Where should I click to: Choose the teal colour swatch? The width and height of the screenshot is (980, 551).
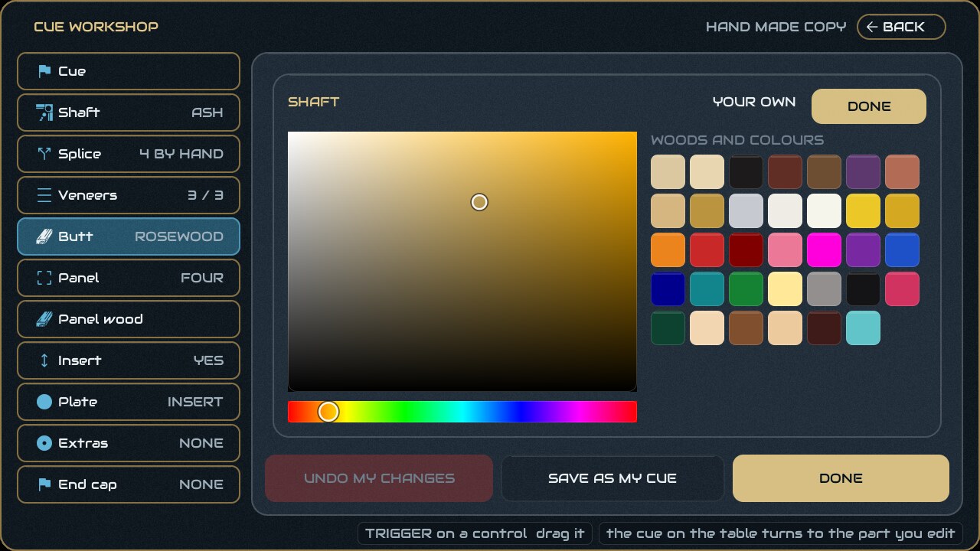(707, 289)
